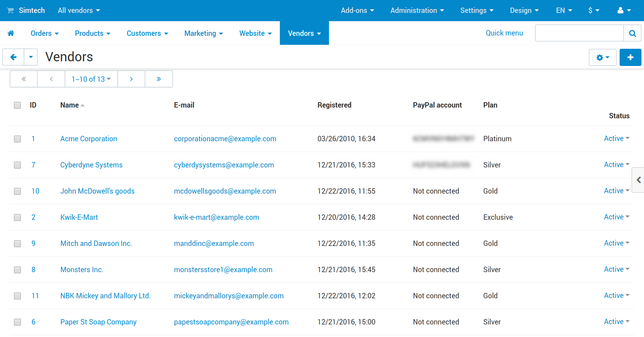This screenshot has height=337, width=644.
Task: Open the gear tools menu
Action: tap(603, 57)
